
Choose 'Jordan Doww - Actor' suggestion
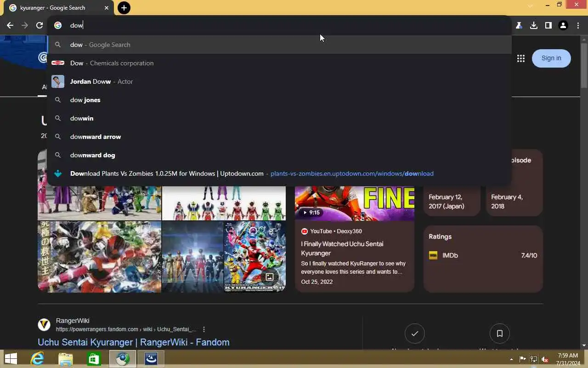pos(279,81)
